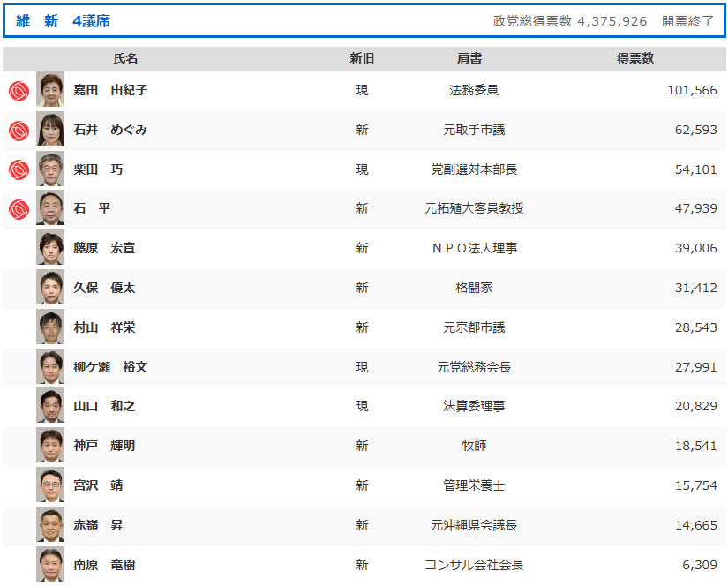Click the red rose icon beside 柴田 巧

(19, 170)
